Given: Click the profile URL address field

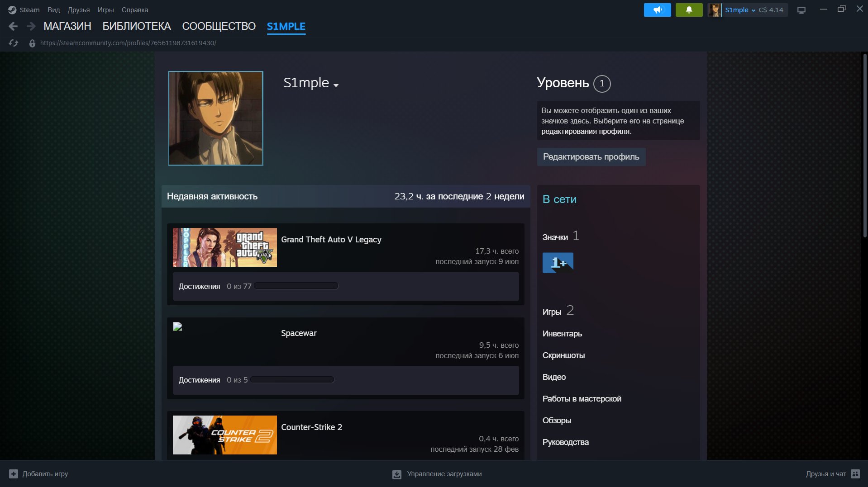Looking at the screenshot, I should pyautogui.click(x=128, y=43).
